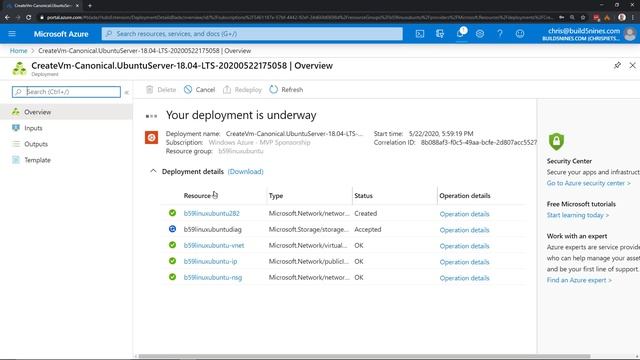The height and width of the screenshot is (360, 640).
Task: Open the account avatar menu
Action: click(x=630, y=34)
